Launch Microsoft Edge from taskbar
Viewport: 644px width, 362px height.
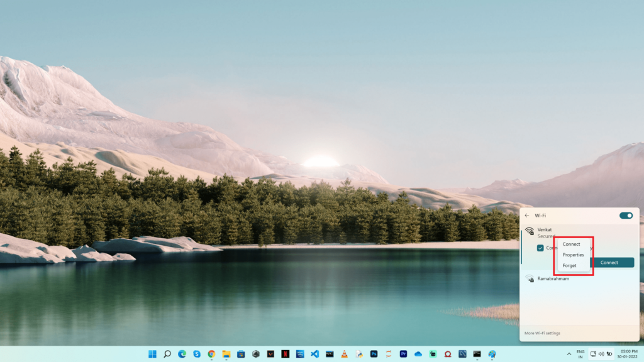click(182, 354)
